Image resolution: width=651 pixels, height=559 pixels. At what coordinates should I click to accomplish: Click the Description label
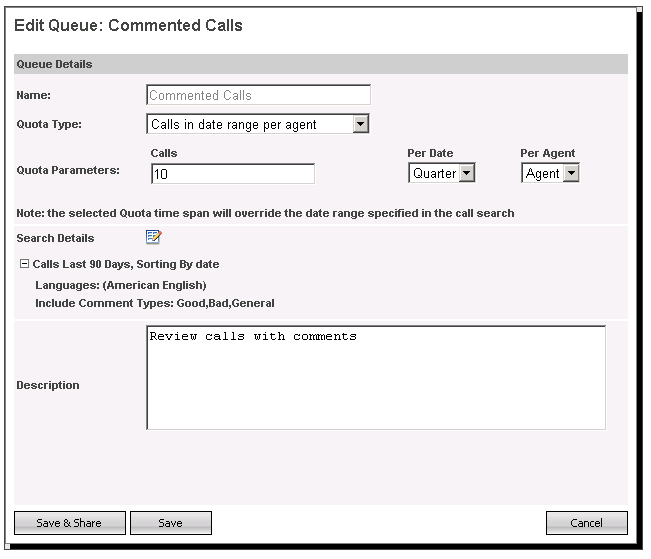click(x=48, y=385)
